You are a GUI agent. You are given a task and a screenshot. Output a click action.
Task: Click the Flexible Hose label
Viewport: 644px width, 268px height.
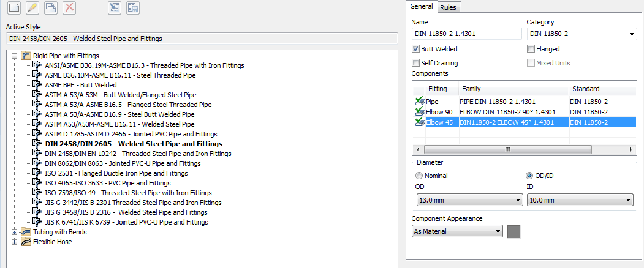point(52,242)
